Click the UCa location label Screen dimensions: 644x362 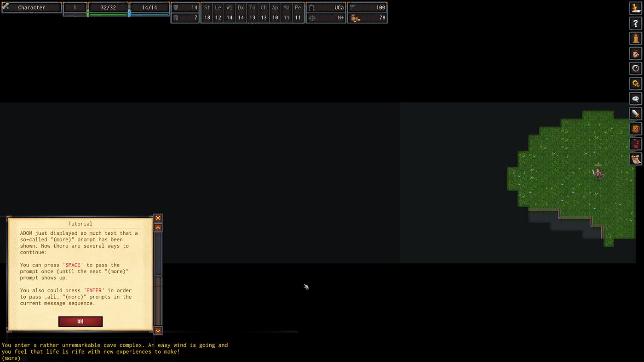(x=339, y=7)
